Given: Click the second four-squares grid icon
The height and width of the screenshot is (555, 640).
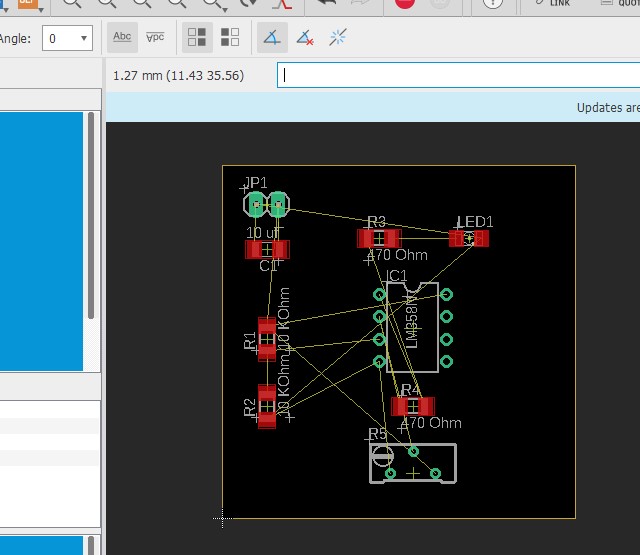Looking at the screenshot, I should point(230,39).
